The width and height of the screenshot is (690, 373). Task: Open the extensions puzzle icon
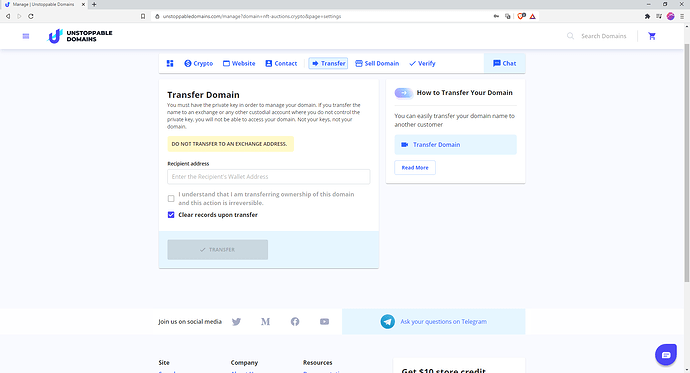tap(647, 16)
